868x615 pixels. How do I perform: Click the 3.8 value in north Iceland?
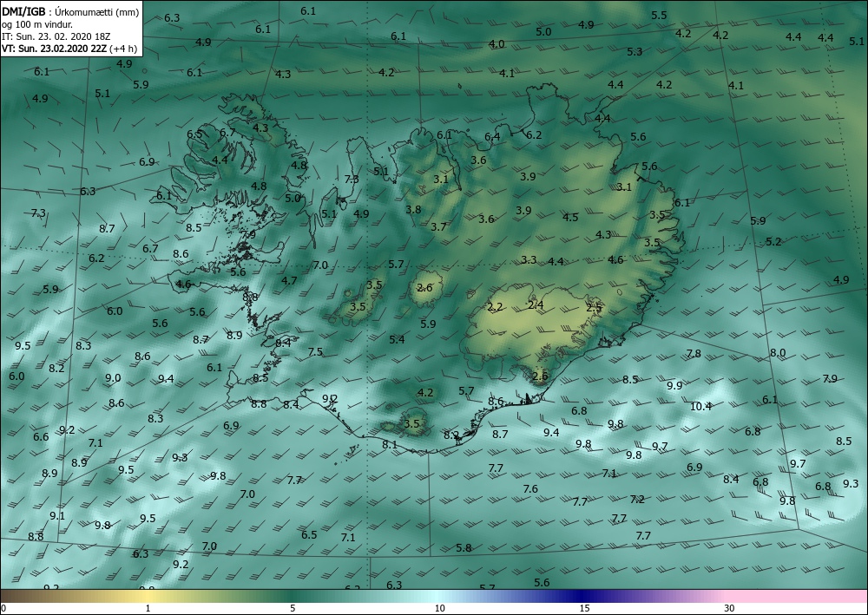point(413,210)
